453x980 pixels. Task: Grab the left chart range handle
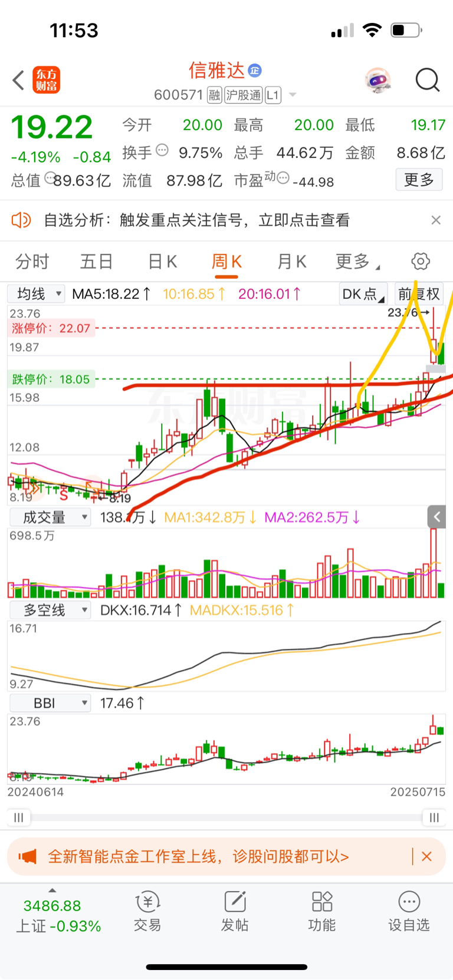click(19, 817)
